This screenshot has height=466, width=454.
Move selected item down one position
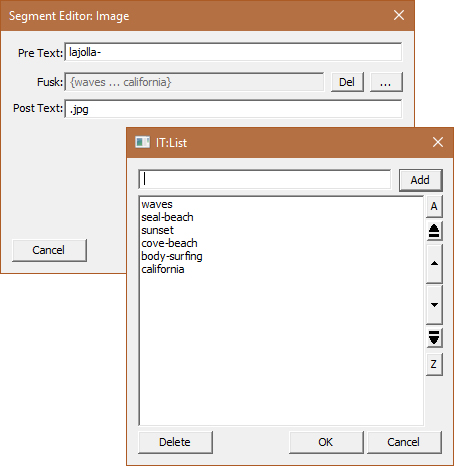pos(434,305)
